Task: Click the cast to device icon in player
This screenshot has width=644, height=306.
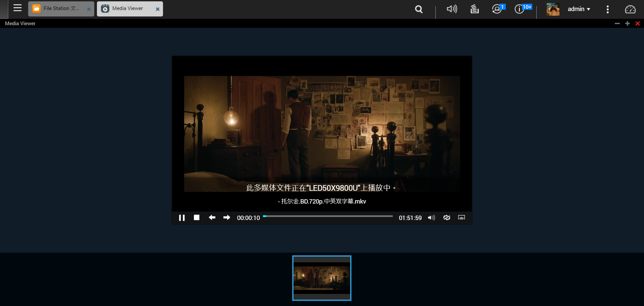Action: point(461,218)
